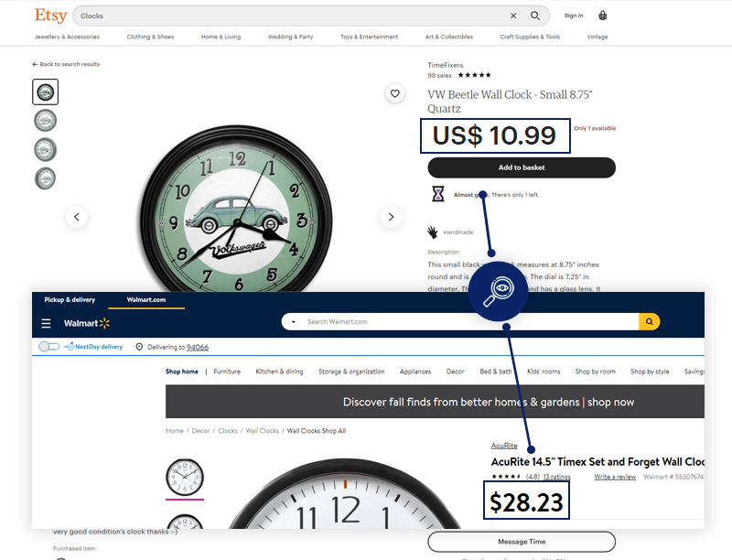Click into the Walmart search field

click(x=467, y=322)
